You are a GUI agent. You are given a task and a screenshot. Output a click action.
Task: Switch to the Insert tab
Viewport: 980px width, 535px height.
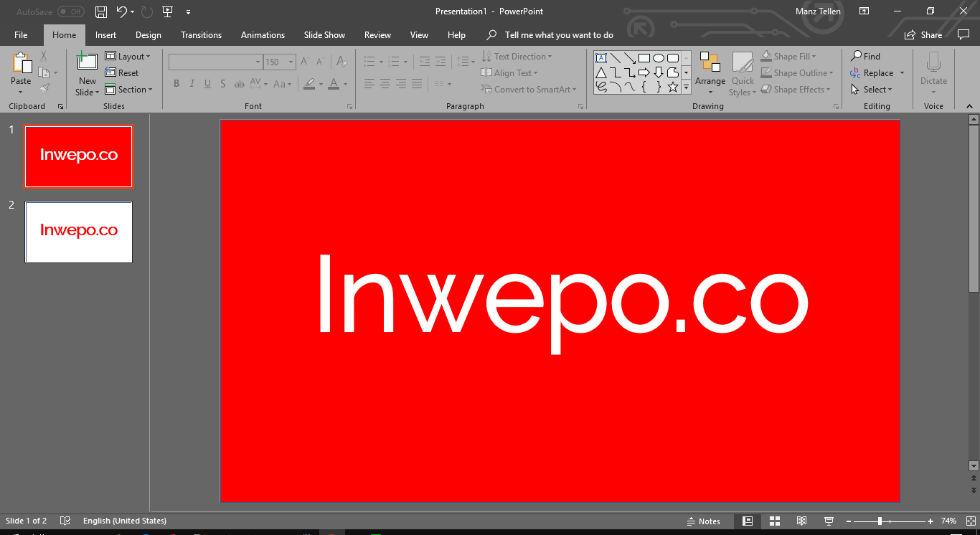pos(105,35)
